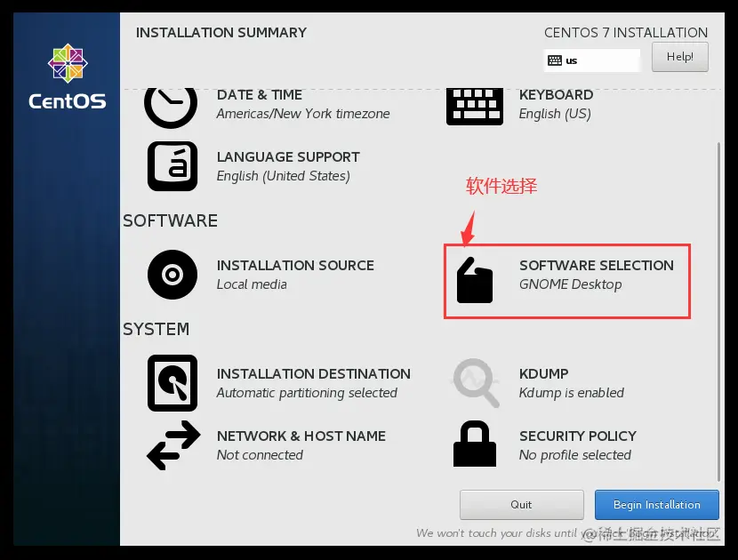Viewport: 738px width, 560px height.
Task: Click the us keyboard layout field
Action: [592, 60]
